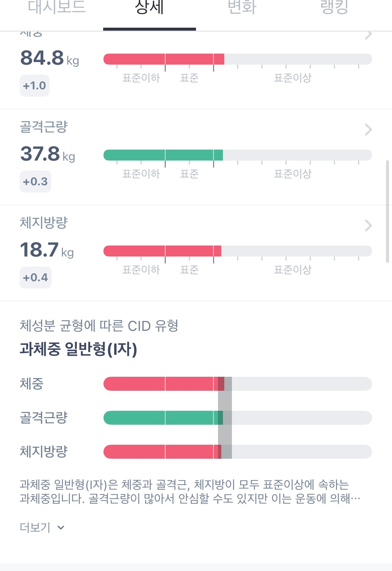Viewport: 392px width, 571px height.
Task: Select the 상세 tab
Action: [149, 8]
